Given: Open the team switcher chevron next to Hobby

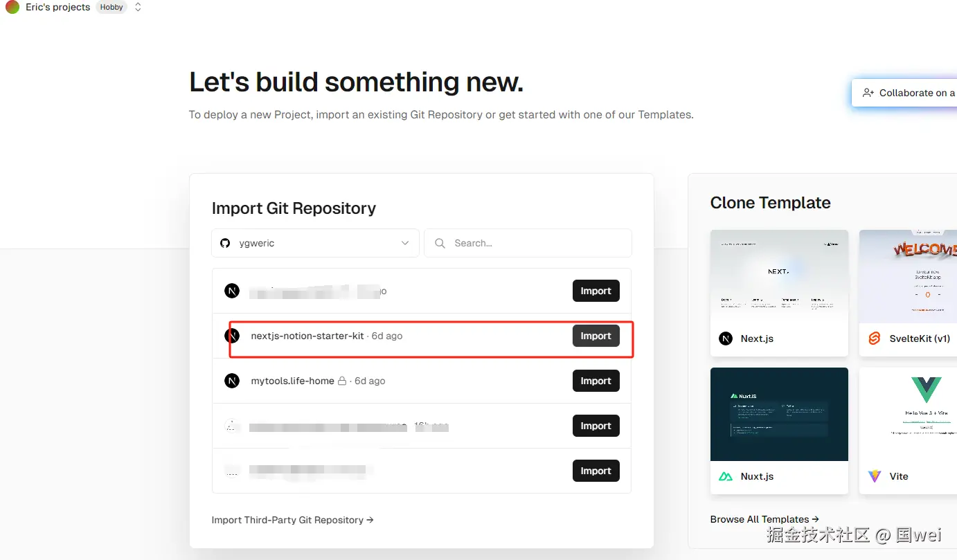Looking at the screenshot, I should (138, 7).
